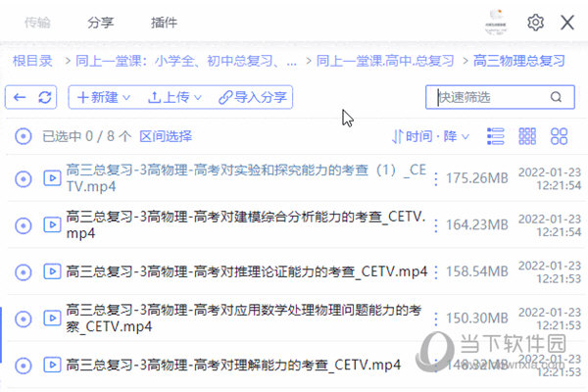Open the user avatar profile
The image size is (588, 392).
point(496,23)
